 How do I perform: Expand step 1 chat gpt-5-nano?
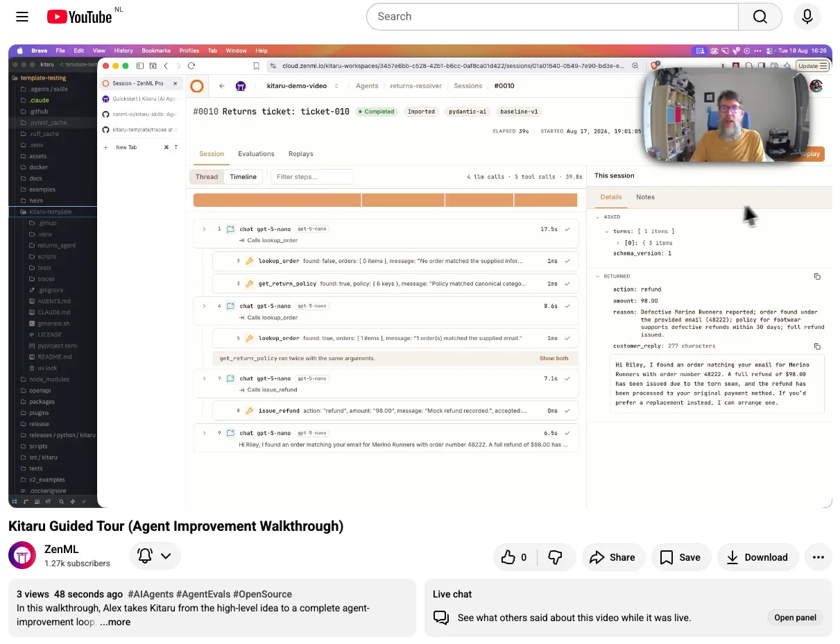[x=204, y=229]
